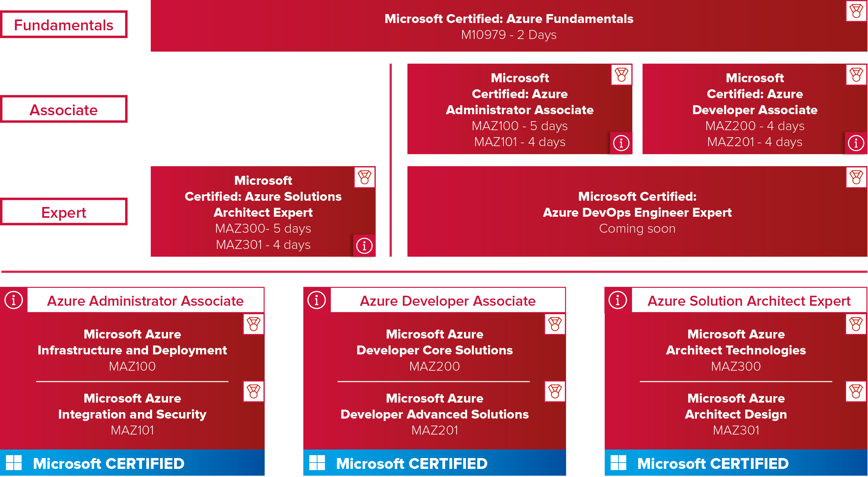The image size is (868, 477).
Task: Click medal icon on DevOps Engineer Expert box
Action: pyautogui.click(x=856, y=177)
